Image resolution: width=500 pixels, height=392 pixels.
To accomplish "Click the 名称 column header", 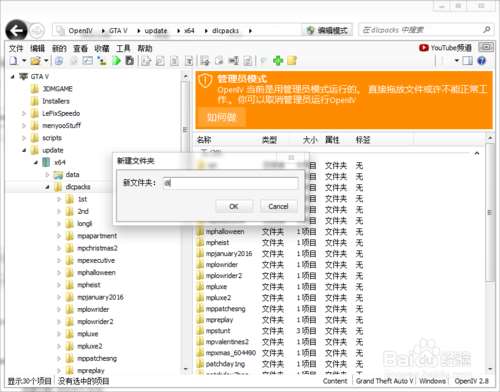I will (204, 140).
